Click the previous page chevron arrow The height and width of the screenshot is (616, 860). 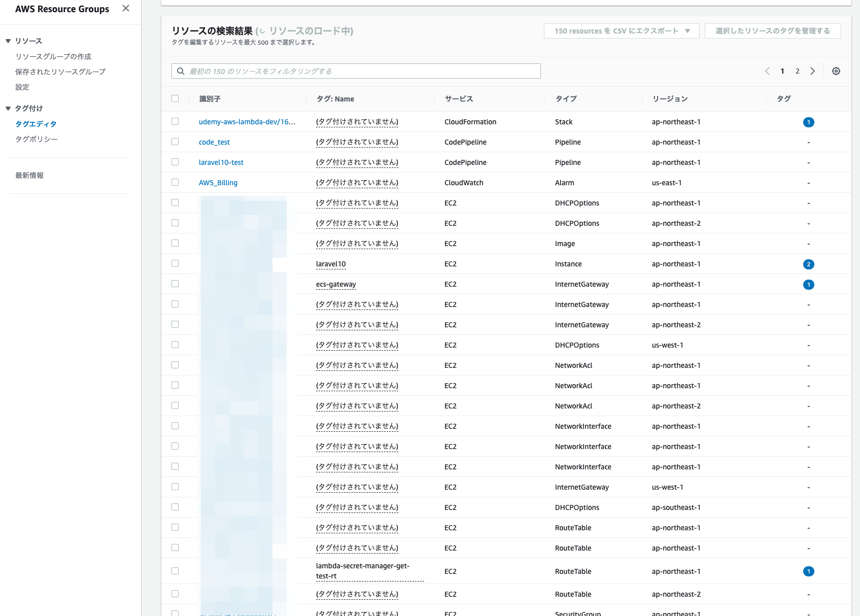(x=767, y=71)
